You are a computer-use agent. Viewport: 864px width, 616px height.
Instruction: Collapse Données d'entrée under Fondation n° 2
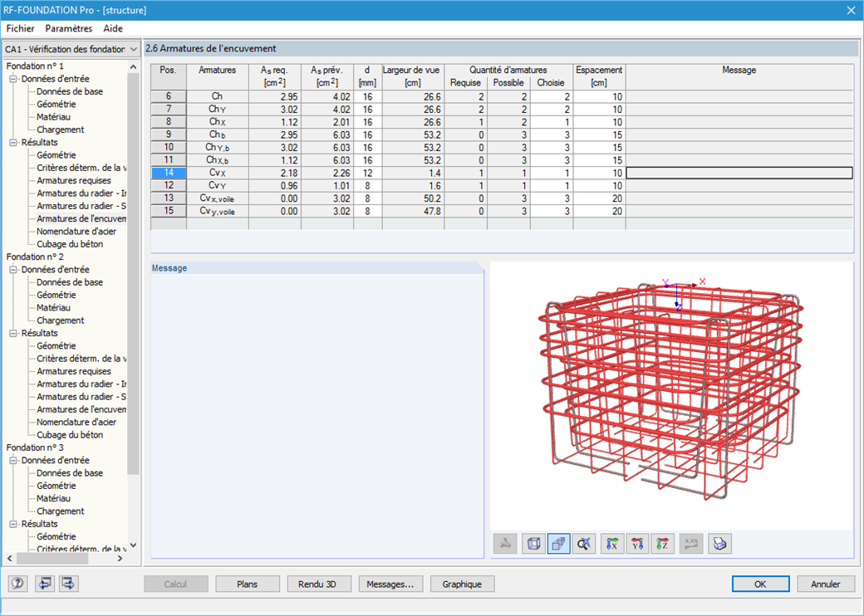tap(13, 270)
